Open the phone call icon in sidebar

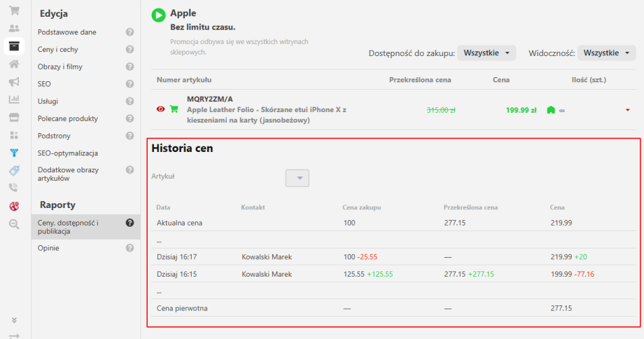(14, 188)
